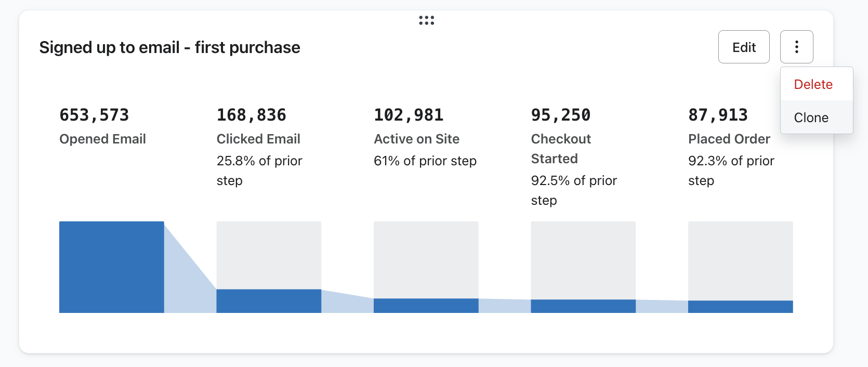Screen dimensions: 868x367
Task: Click the 87,913 Placed Order count
Action: (x=718, y=115)
